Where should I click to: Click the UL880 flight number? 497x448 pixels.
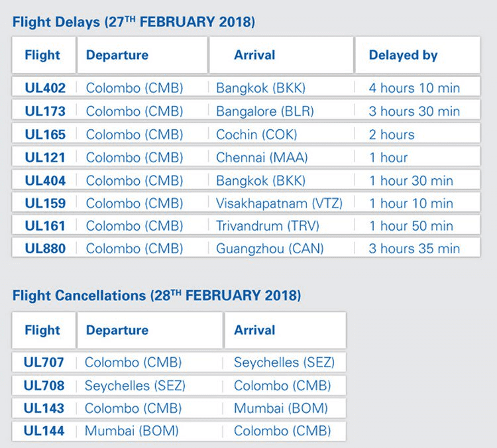[45, 249]
